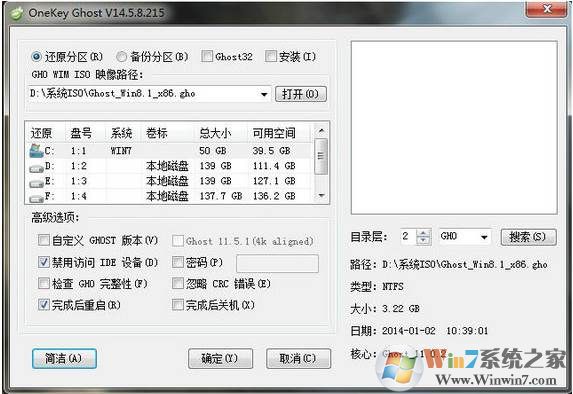Expand the image path dropdown
This screenshot has height=394, width=573.
coord(264,94)
